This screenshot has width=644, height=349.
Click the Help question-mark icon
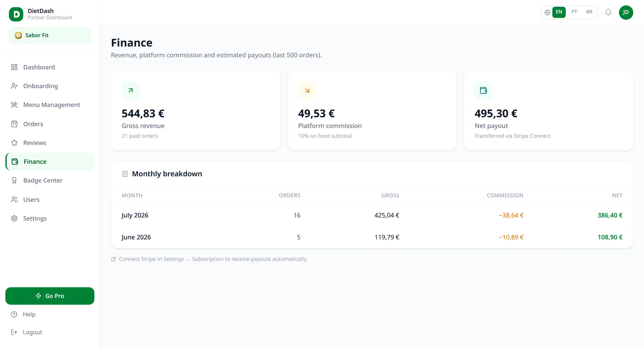pos(14,314)
